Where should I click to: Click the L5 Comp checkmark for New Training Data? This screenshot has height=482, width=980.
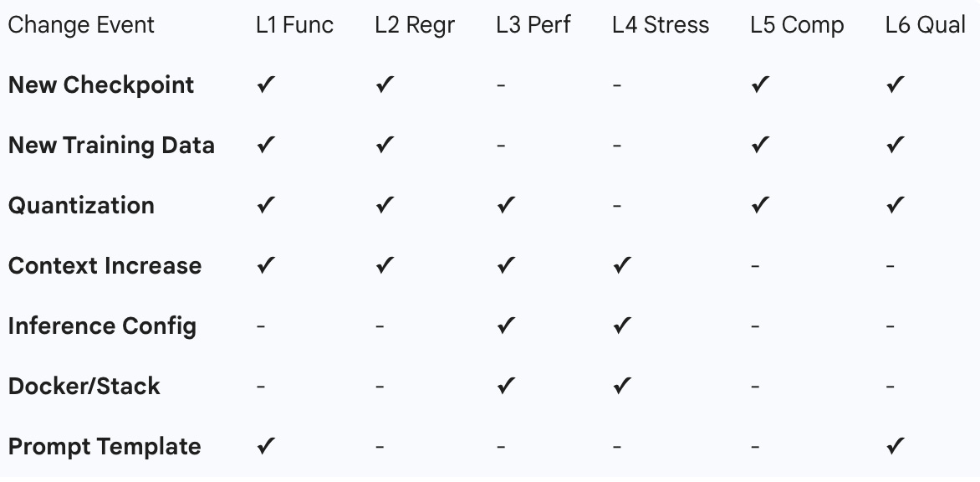761,145
